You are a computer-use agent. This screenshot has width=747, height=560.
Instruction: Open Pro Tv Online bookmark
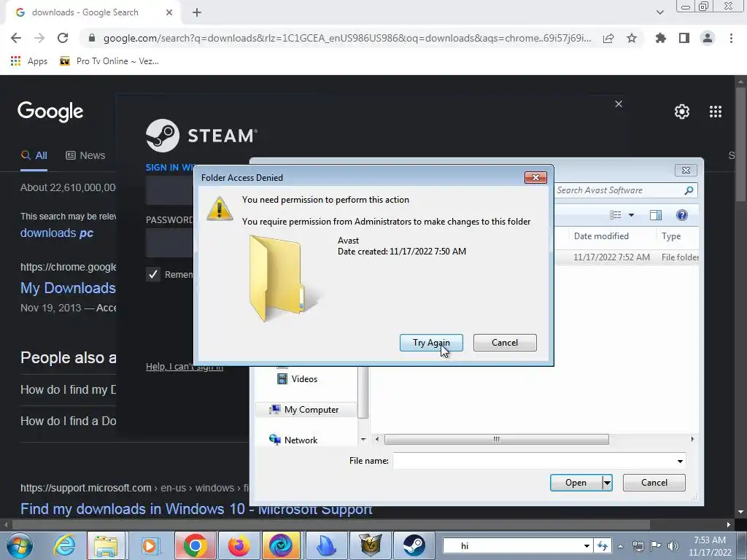coord(109,61)
